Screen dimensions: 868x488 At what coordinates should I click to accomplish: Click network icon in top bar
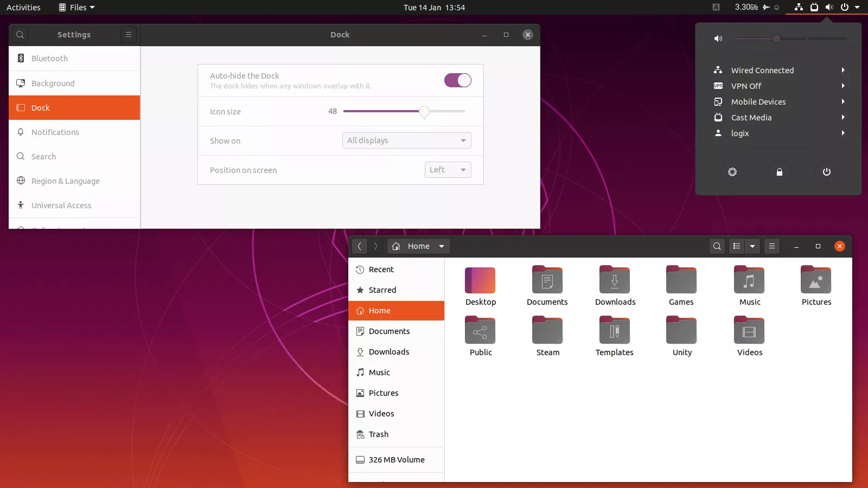coord(799,7)
